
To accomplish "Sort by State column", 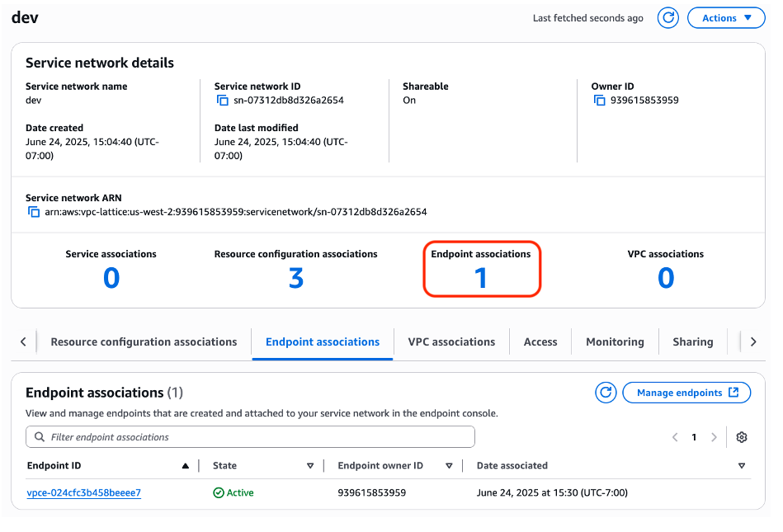I will 310,466.
